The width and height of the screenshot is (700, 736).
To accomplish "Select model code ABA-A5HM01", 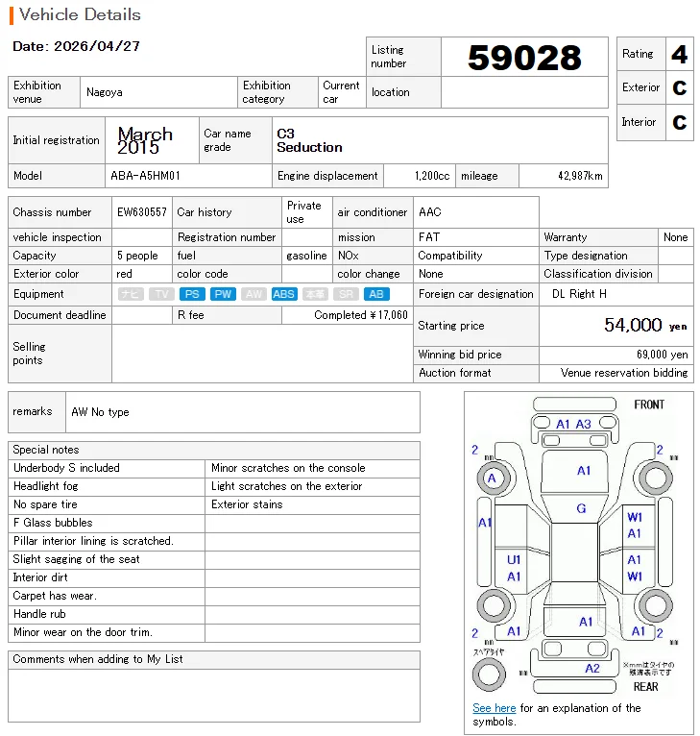I will [x=145, y=176].
